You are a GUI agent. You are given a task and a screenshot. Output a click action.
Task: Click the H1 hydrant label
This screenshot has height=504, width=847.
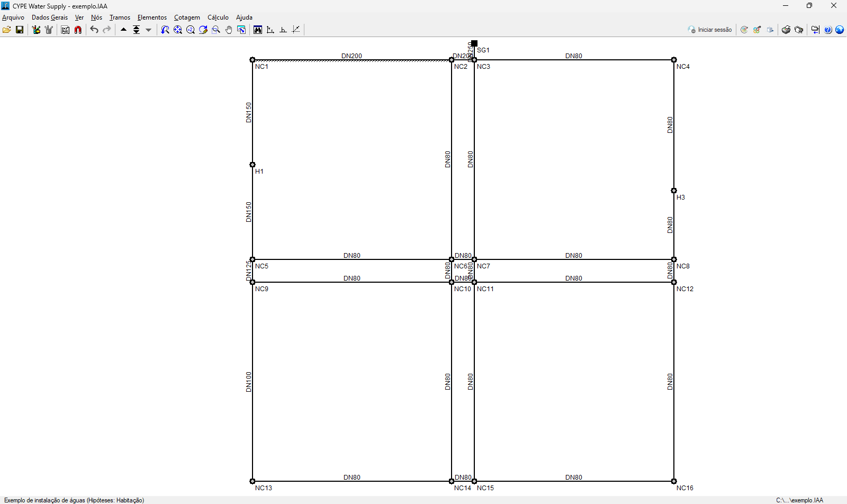click(x=259, y=172)
